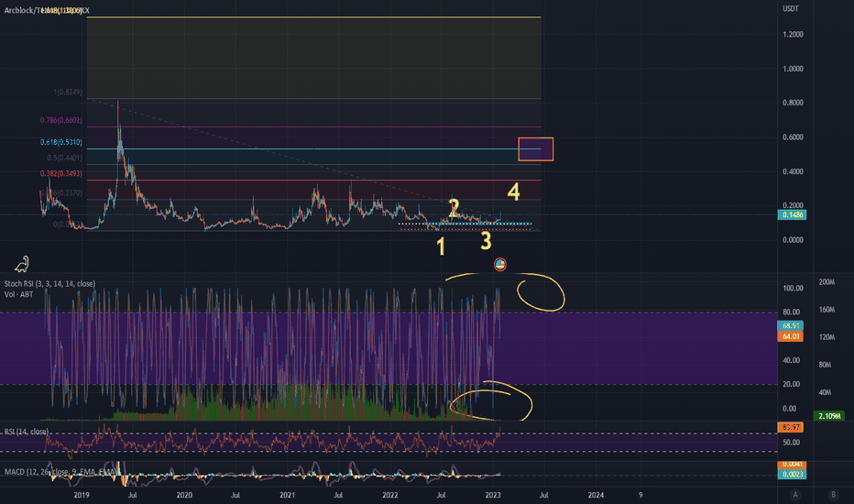The width and height of the screenshot is (854, 504).
Task: Click the current price tag 0.1486
Action: point(793,214)
